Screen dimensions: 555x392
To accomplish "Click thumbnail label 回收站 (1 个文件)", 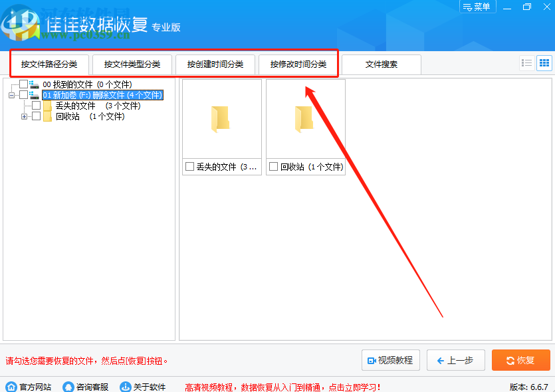I will (x=312, y=167).
